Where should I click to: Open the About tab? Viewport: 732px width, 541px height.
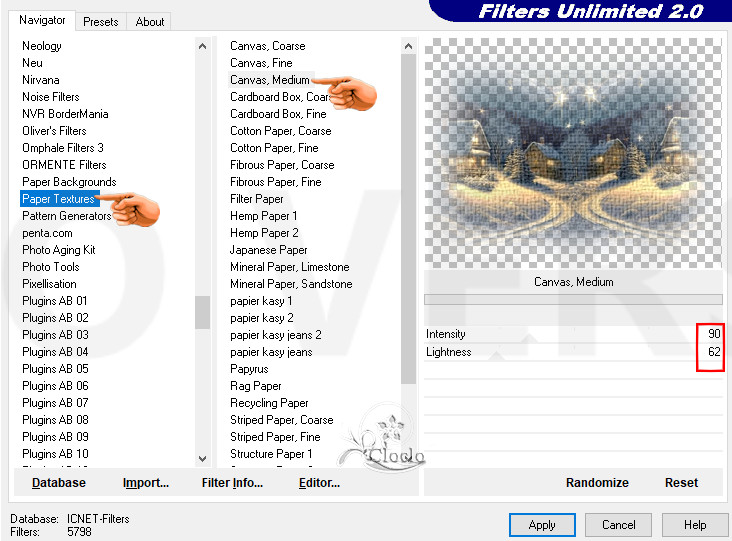pyautogui.click(x=150, y=21)
